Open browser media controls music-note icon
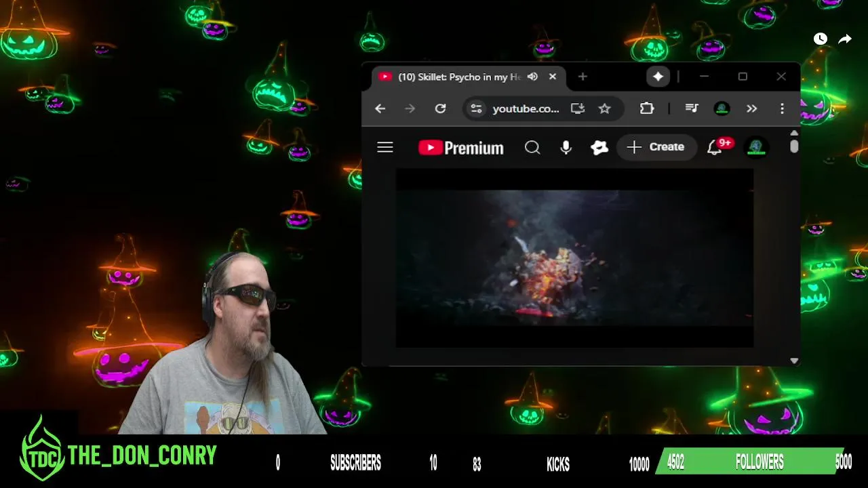868x488 pixels. click(692, 108)
